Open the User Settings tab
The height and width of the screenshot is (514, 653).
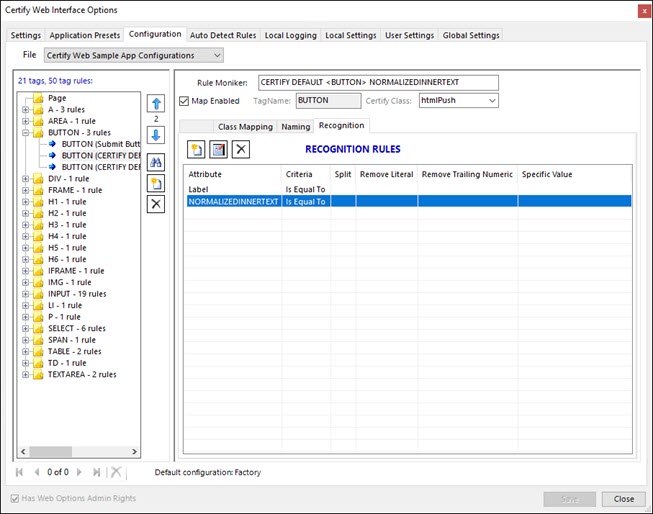(x=409, y=35)
